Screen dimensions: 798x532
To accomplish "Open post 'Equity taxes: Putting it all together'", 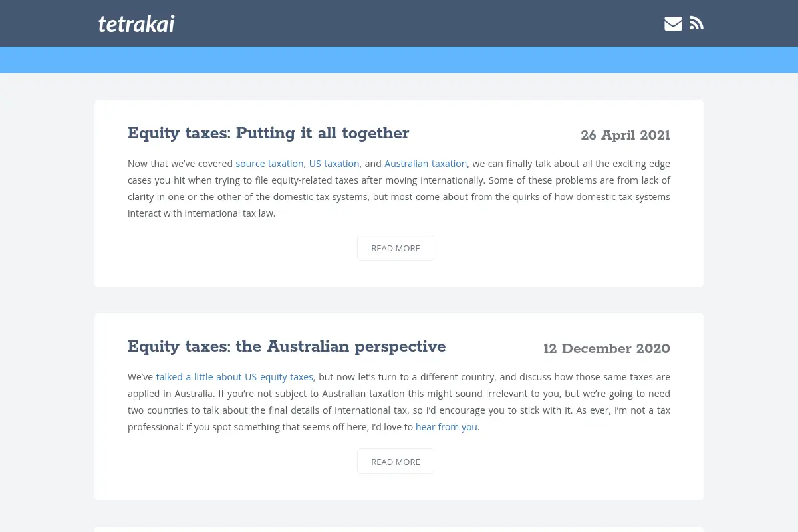I will click(x=268, y=133).
